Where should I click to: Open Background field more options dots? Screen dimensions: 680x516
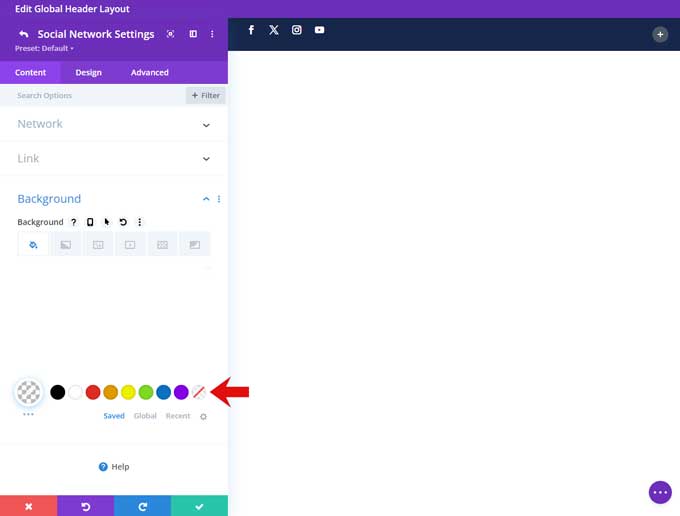point(140,222)
